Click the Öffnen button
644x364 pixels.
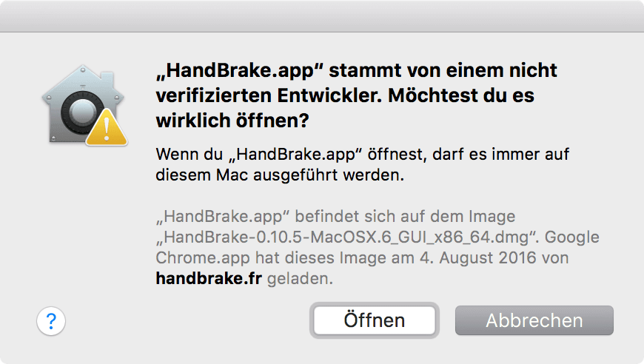coord(374,320)
